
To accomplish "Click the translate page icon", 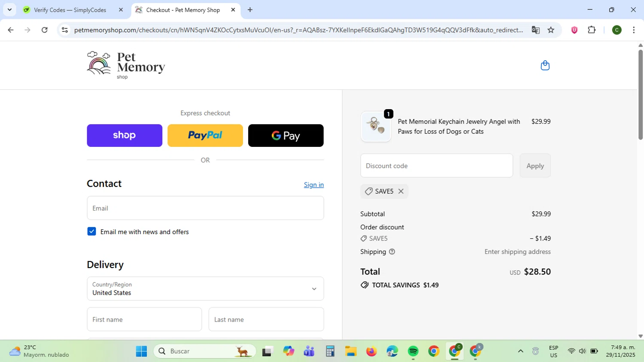I will pos(535,30).
